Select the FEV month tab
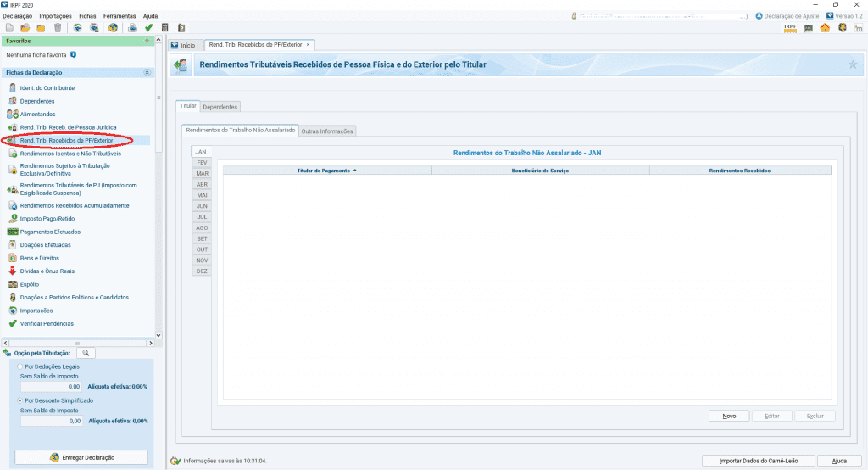 202,163
